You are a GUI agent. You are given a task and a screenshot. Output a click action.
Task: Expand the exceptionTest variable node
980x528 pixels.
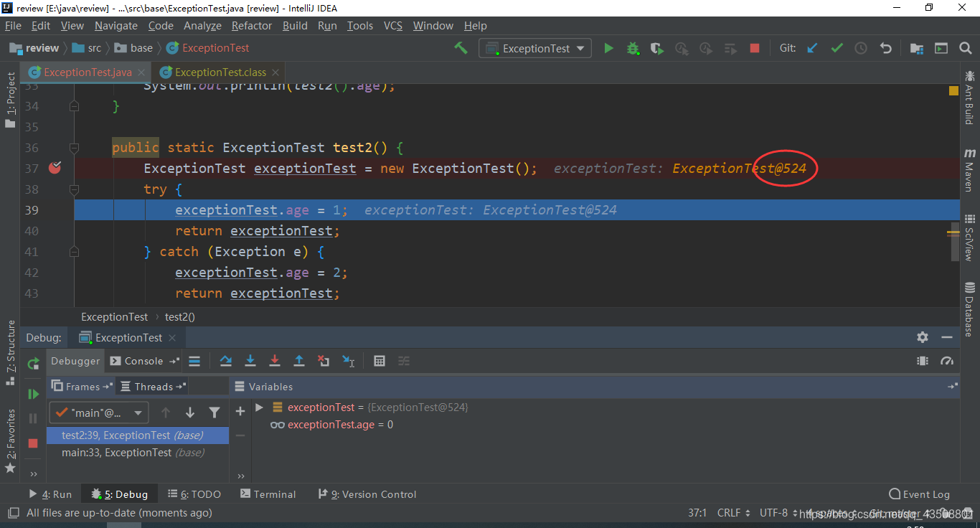coord(260,407)
